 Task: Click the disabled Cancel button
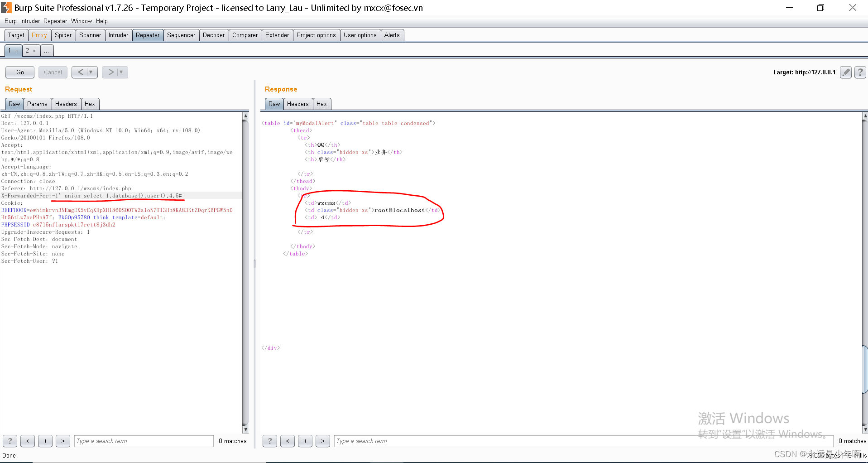pyautogui.click(x=53, y=72)
